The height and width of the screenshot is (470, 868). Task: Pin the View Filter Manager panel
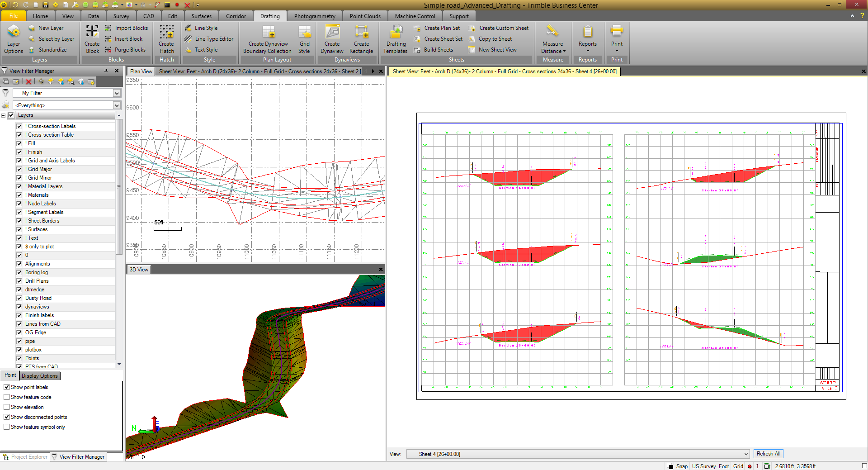[x=106, y=71]
